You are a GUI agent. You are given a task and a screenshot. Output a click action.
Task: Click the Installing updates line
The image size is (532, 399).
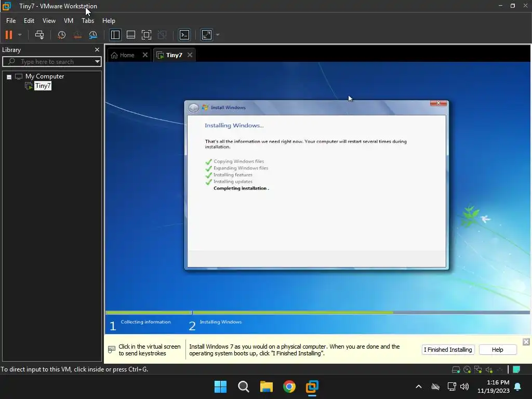[233, 181]
